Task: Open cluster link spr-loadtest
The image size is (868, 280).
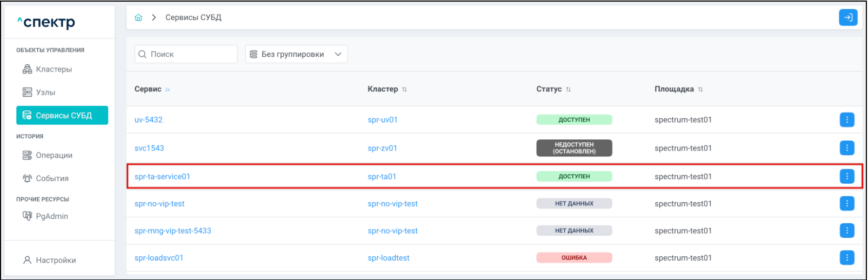Action: [389, 258]
